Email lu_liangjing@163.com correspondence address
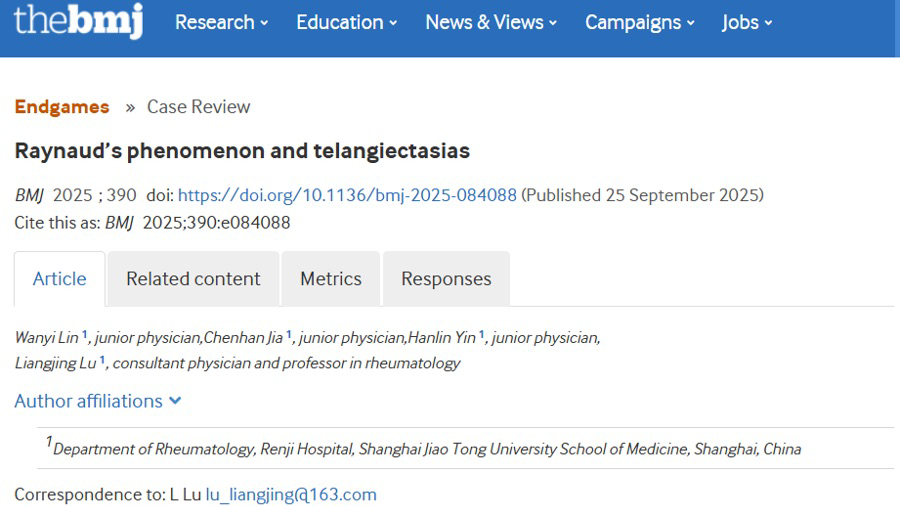 click(x=291, y=494)
